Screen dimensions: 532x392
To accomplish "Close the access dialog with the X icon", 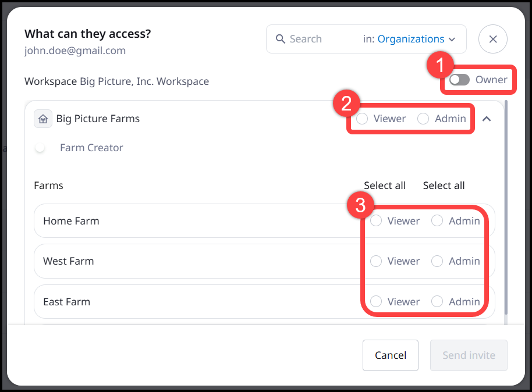I will [492, 39].
